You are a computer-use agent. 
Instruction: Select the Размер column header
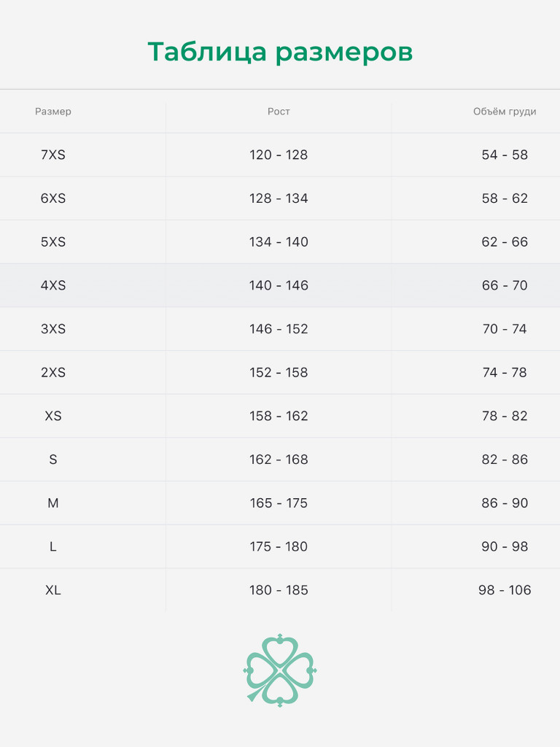click(x=53, y=112)
